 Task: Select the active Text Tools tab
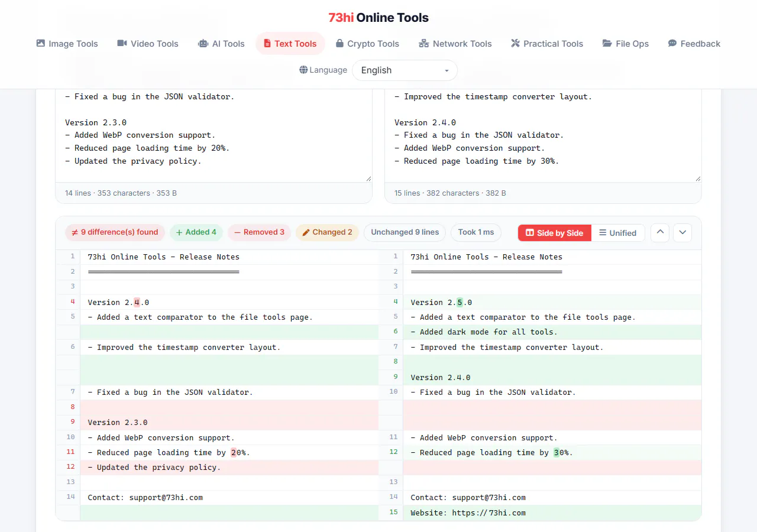point(290,44)
